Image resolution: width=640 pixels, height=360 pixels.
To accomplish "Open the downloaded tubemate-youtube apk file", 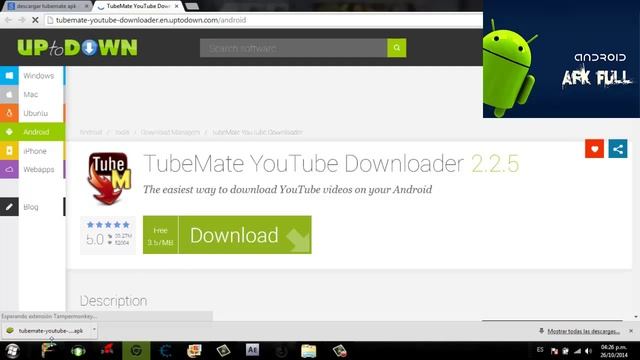I will pos(46,331).
